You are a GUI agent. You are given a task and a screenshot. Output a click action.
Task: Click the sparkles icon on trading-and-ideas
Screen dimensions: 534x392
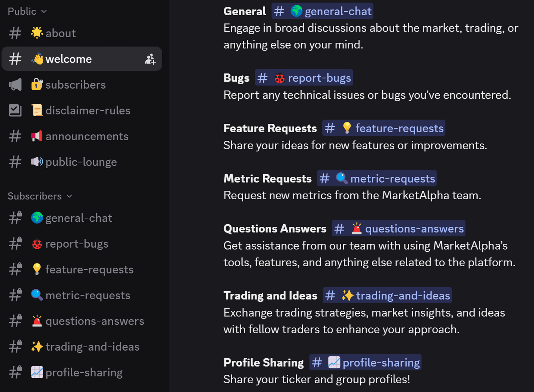[37, 346]
